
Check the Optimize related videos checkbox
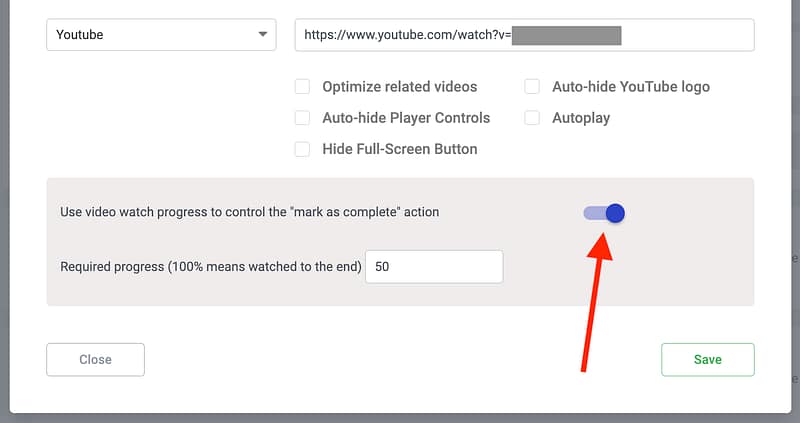click(302, 87)
